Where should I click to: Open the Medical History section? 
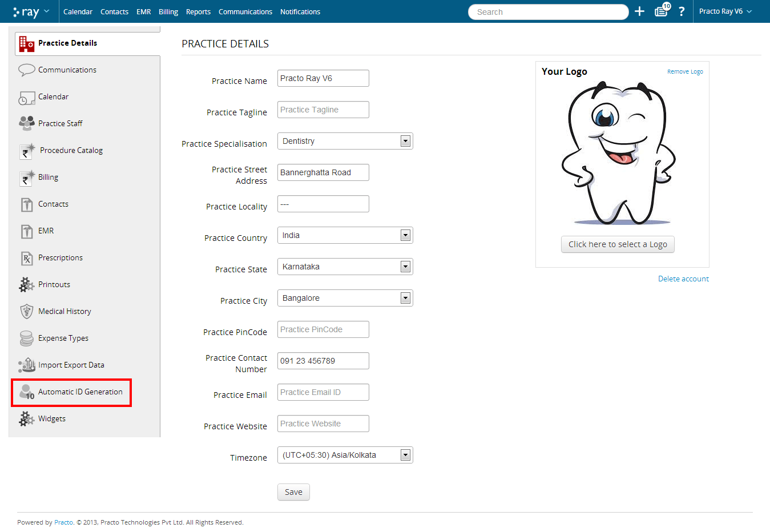pyautogui.click(x=64, y=311)
